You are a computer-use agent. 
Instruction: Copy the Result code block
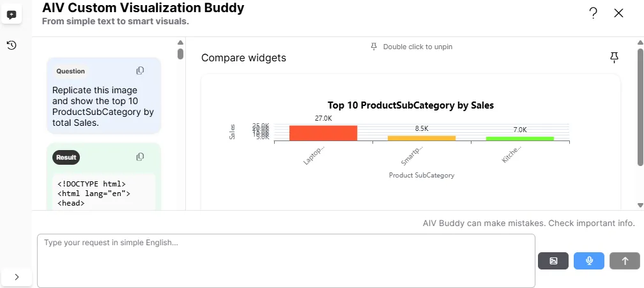(x=140, y=156)
